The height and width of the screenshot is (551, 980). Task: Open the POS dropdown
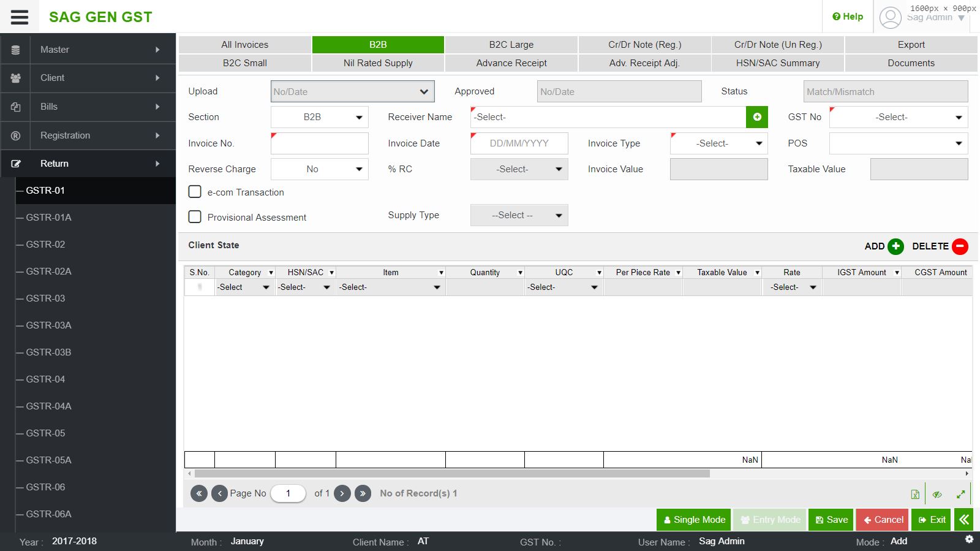899,143
